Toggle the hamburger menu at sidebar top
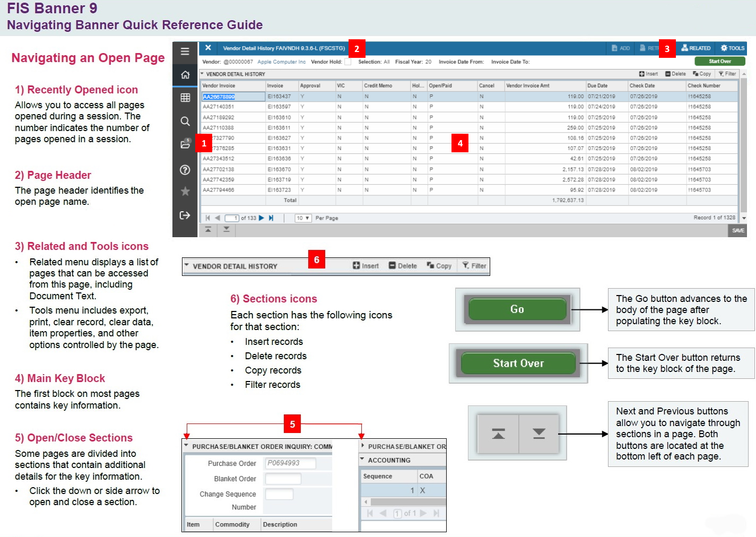This screenshot has width=756, height=537. point(185,51)
